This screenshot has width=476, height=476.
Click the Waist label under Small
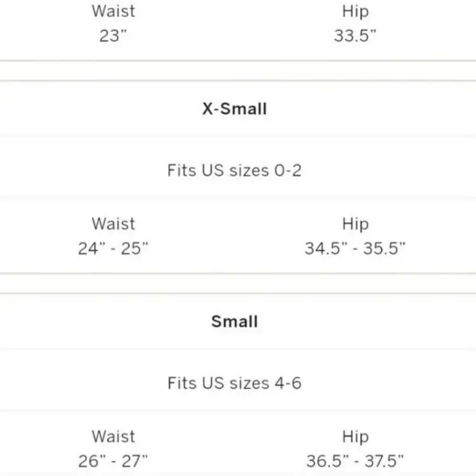tap(113, 437)
